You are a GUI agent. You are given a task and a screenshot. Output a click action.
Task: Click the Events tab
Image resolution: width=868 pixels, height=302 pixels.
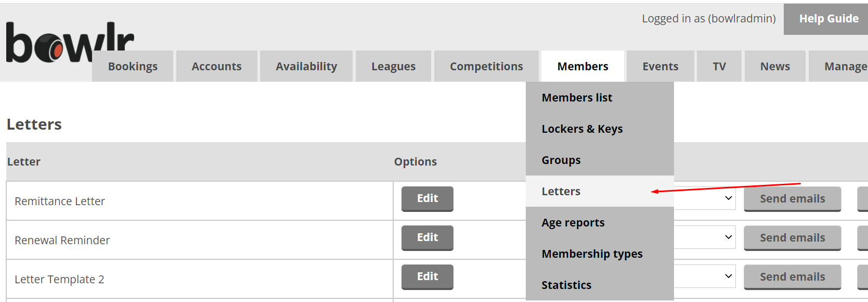pos(660,67)
